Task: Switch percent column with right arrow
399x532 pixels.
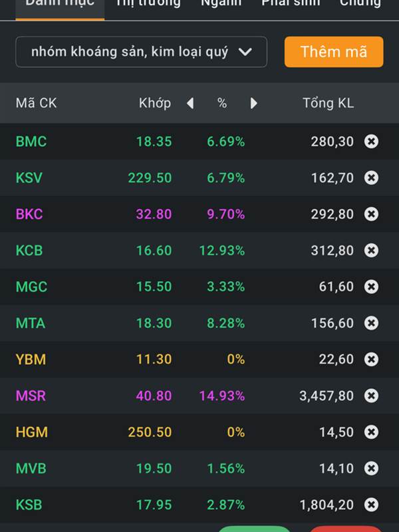Action: click(x=253, y=103)
